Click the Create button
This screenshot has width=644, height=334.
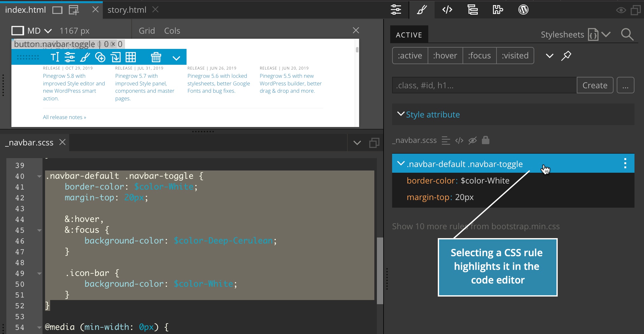click(x=595, y=85)
